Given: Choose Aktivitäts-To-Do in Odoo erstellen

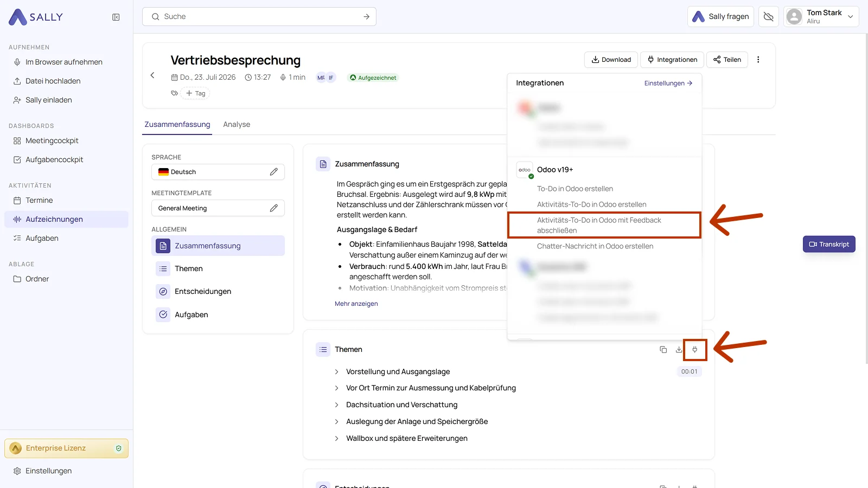Looking at the screenshot, I should [592, 204].
